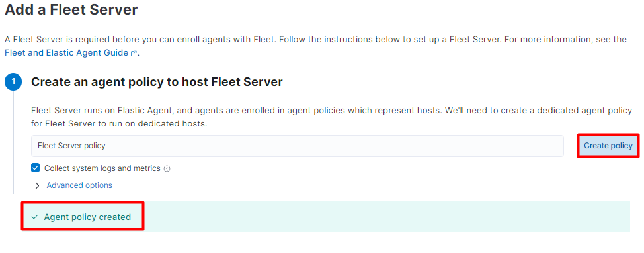
Task: Open the Fleet and Elastic Agent Guide link
Action: 66,53
